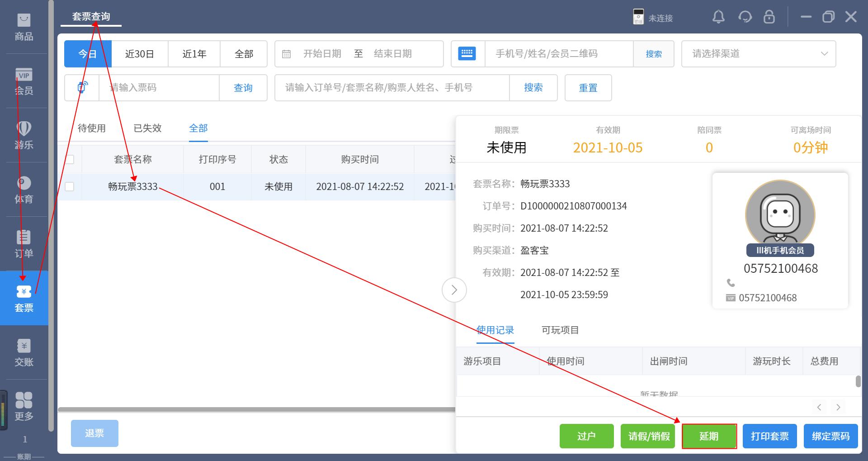Viewport: 868px width, 461px height.
Task: Click the 001 print serial cell
Action: (x=217, y=186)
